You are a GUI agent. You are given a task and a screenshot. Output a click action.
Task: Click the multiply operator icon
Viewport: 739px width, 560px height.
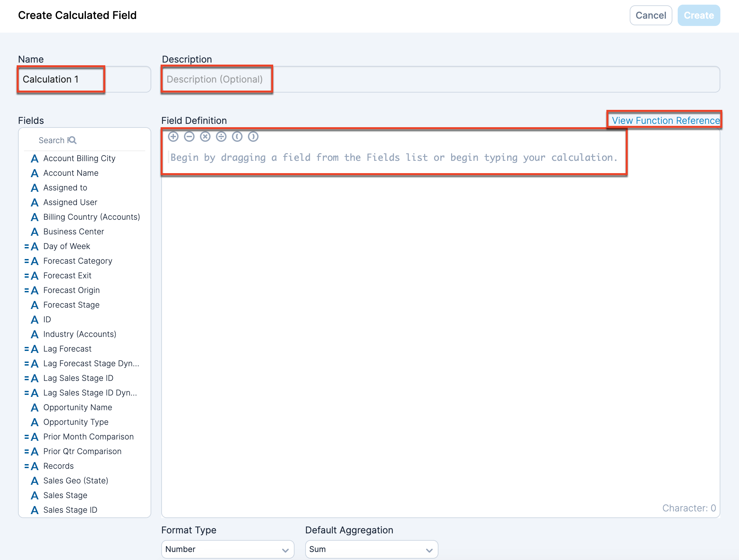tap(205, 137)
